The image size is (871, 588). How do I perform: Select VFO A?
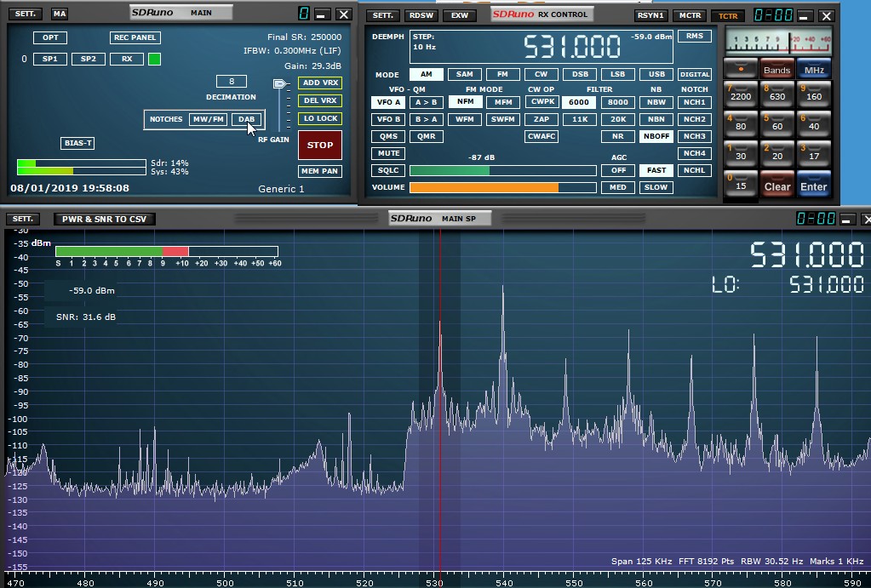(388, 102)
